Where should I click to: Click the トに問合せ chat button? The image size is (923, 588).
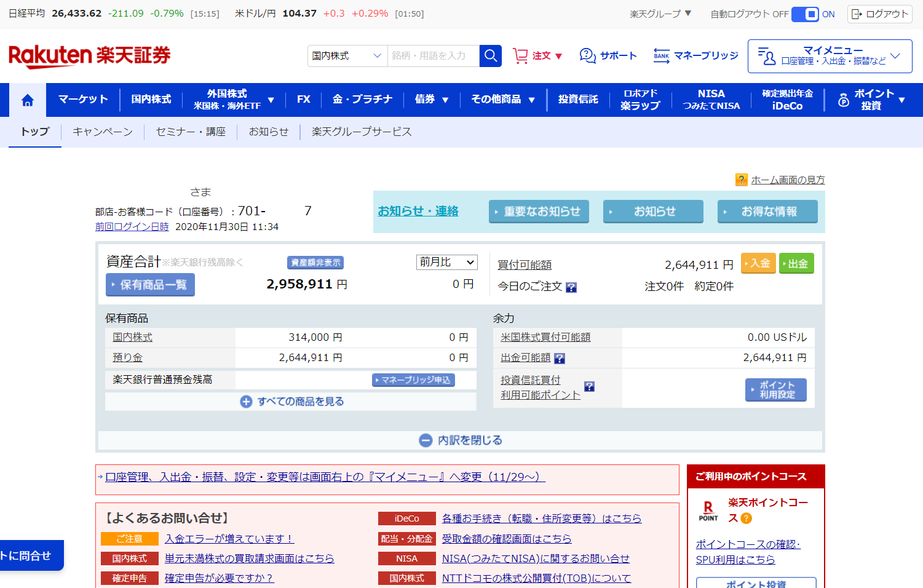31,555
